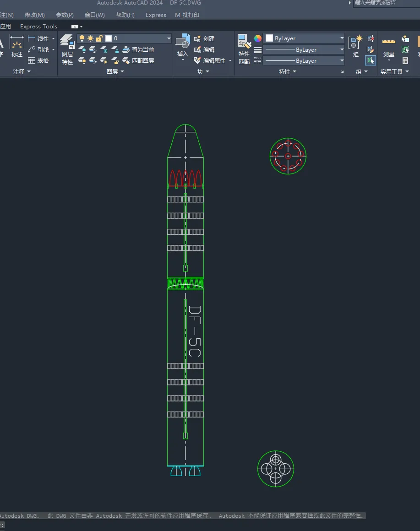Image resolution: width=420 pixels, height=531 pixels.
Task: Toggle the layer on/off lightbulb icon
Action: pos(82,38)
